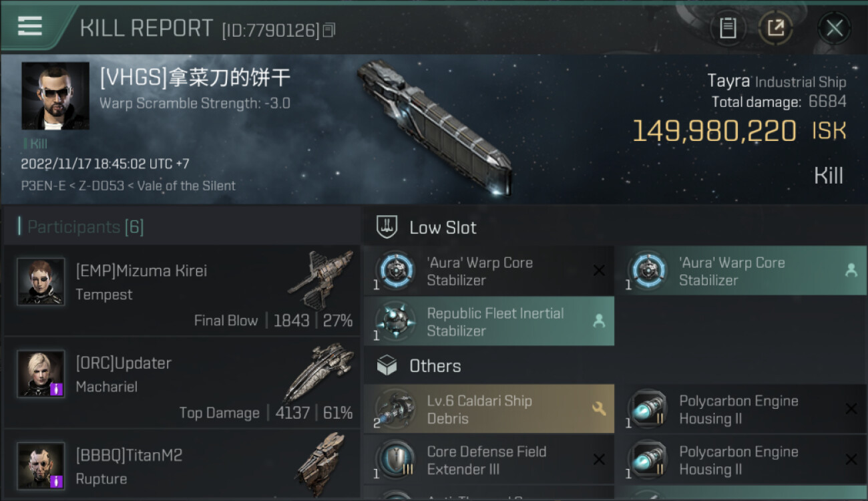The height and width of the screenshot is (501, 868).
Task: Select the Machariel ship image
Action: (318, 372)
